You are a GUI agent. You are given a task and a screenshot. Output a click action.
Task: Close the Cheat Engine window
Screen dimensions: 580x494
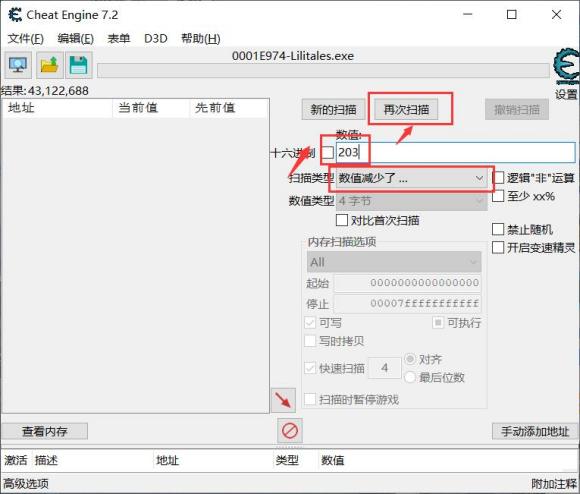[x=556, y=15]
